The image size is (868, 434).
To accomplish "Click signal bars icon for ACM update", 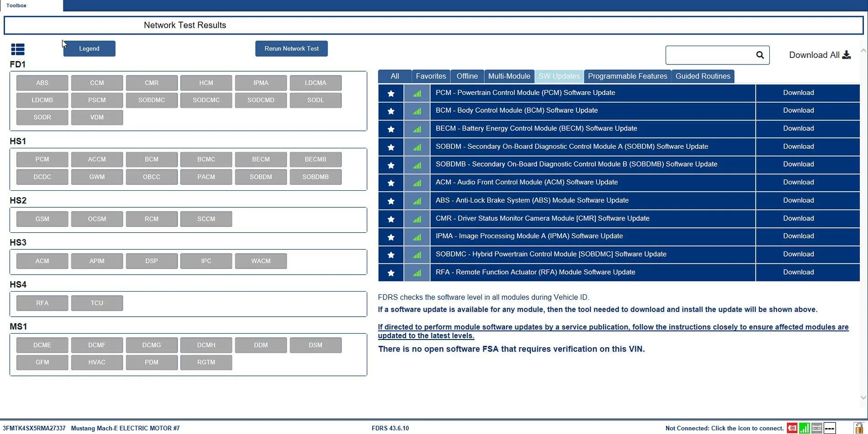I will pyautogui.click(x=417, y=183).
